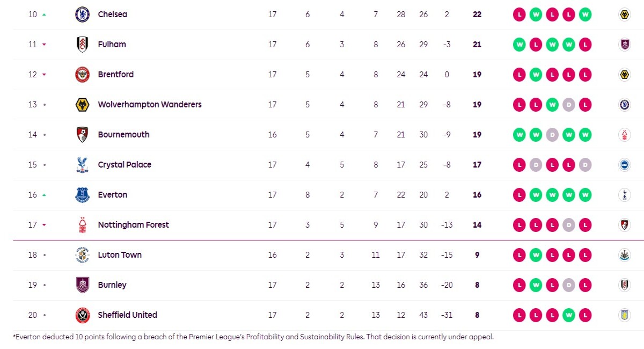The width and height of the screenshot is (644, 349).
Task: Open the Nottingham Forest team link
Action: [x=133, y=225]
